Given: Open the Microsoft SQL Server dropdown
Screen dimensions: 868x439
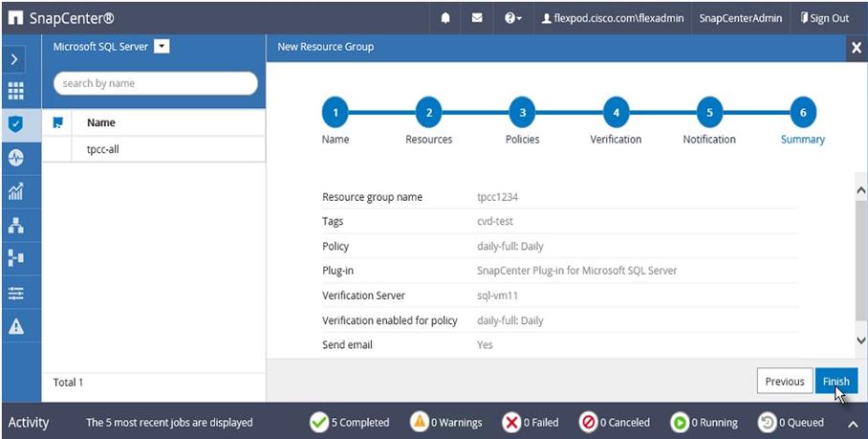Looking at the screenshot, I should [162, 47].
